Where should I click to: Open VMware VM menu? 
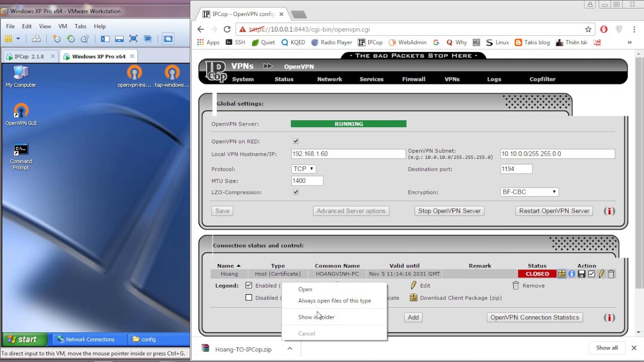coord(62,26)
